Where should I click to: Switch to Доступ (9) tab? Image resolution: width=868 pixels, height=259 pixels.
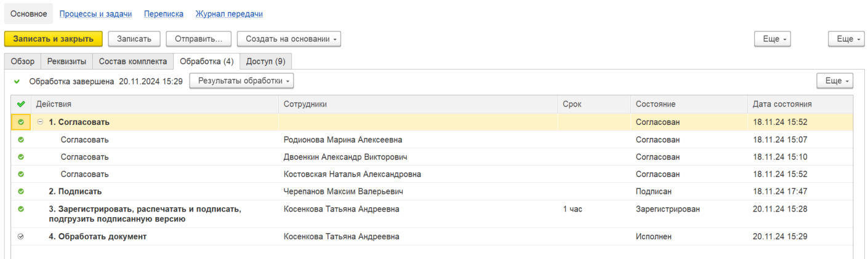pos(265,62)
